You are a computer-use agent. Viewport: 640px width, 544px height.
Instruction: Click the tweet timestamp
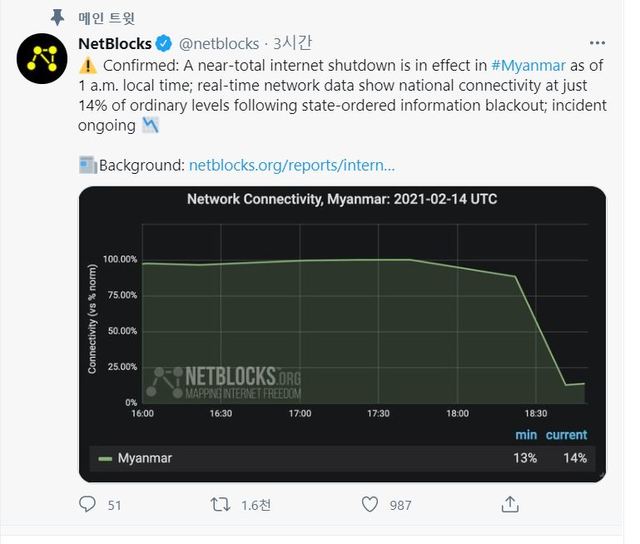point(292,44)
